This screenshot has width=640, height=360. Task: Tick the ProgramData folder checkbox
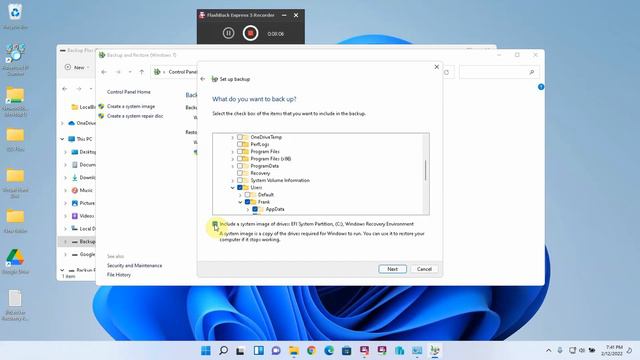[240, 166]
